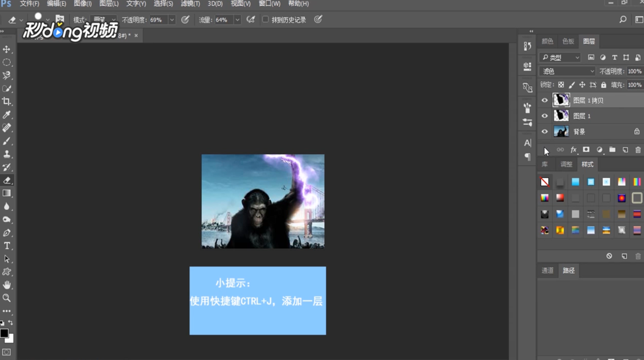
Task: Select the Healing Brush tool
Action: point(7,128)
